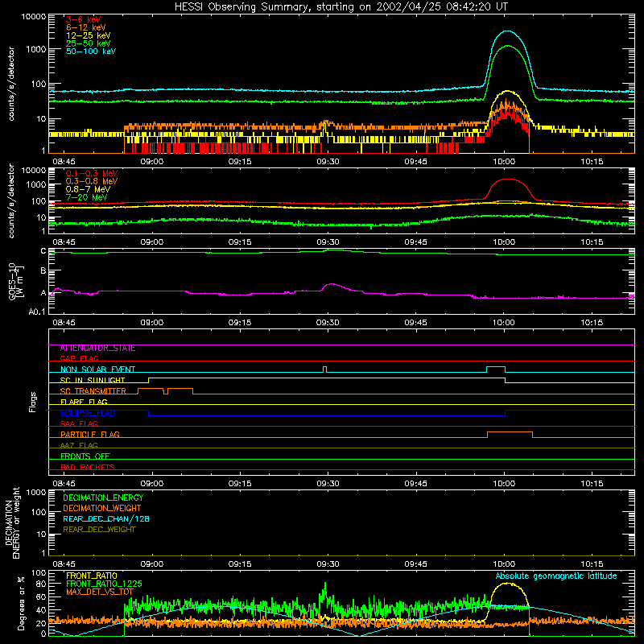The width and height of the screenshot is (644, 644).
Task: Click the PARTICLE_FLAG label
Action: click(x=90, y=434)
